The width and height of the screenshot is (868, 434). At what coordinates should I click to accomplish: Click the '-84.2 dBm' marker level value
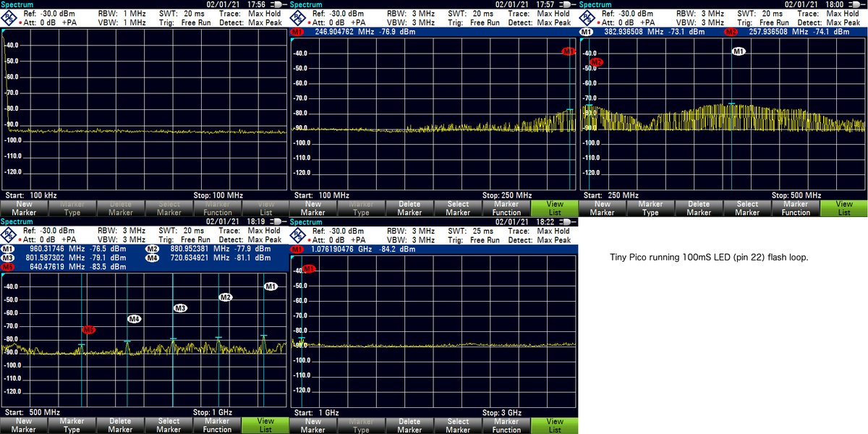[x=396, y=250]
